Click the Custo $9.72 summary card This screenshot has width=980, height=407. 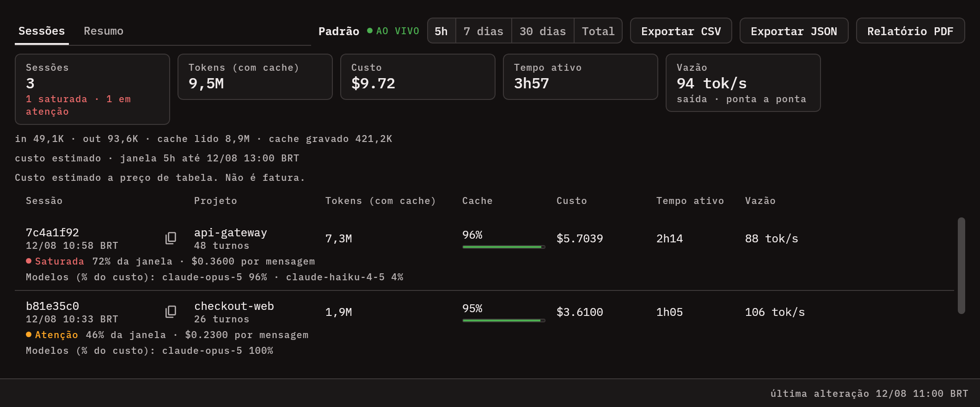pos(418,77)
